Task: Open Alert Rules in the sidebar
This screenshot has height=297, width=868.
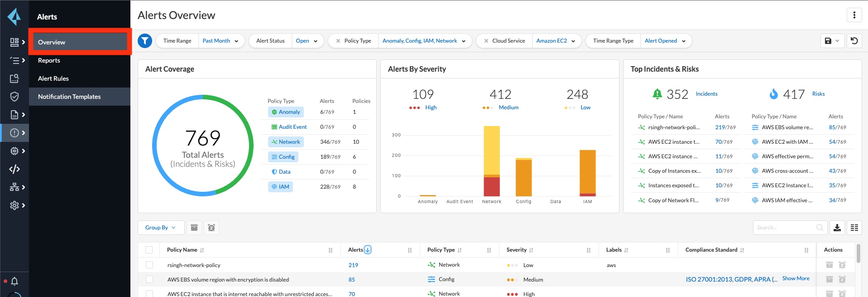Action: click(53, 78)
